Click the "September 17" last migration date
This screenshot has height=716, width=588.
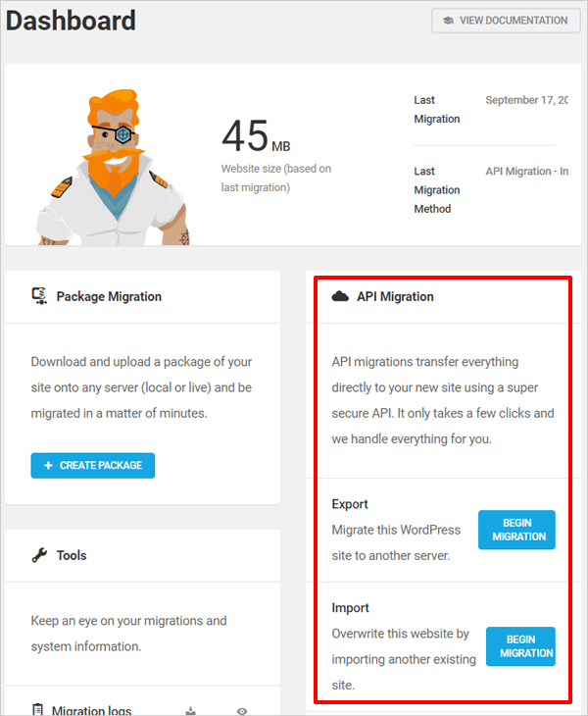coord(526,100)
